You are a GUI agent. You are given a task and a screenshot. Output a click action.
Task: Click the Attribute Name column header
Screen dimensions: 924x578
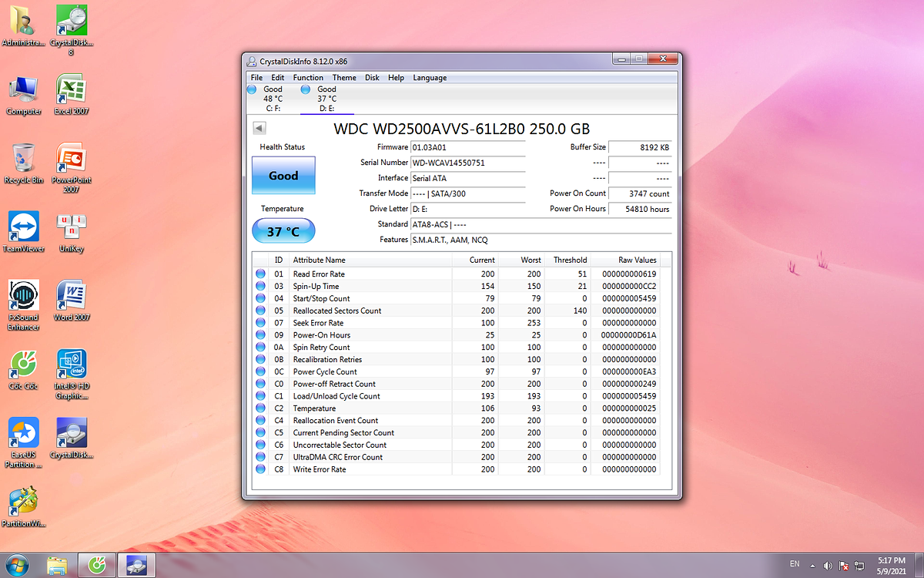tap(370, 260)
